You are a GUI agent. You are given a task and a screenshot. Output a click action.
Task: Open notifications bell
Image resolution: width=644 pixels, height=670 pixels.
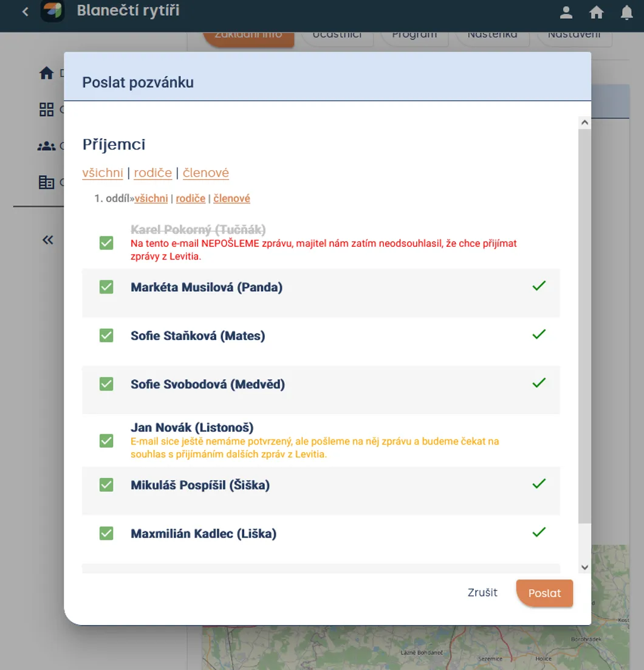pyautogui.click(x=626, y=12)
